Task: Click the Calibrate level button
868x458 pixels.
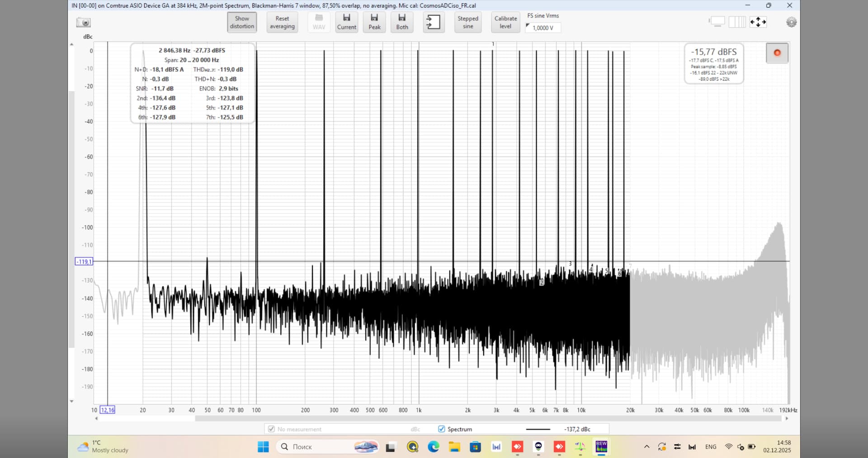Action: tap(505, 22)
